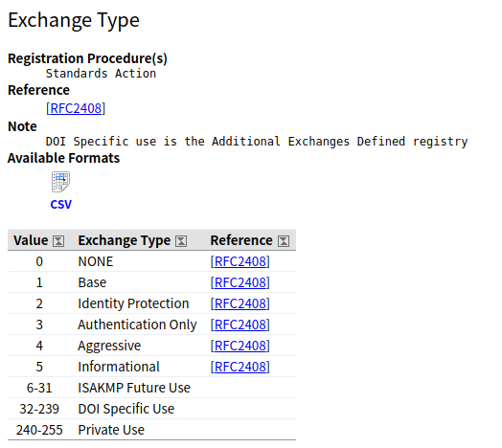Click the value 1 cell

pos(39,282)
